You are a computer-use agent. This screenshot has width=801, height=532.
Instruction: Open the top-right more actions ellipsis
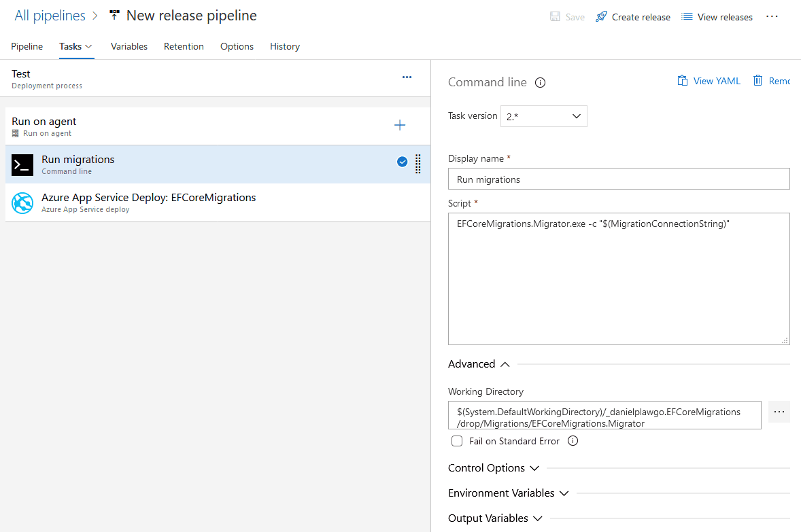pyautogui.click(x=772, y=17)
